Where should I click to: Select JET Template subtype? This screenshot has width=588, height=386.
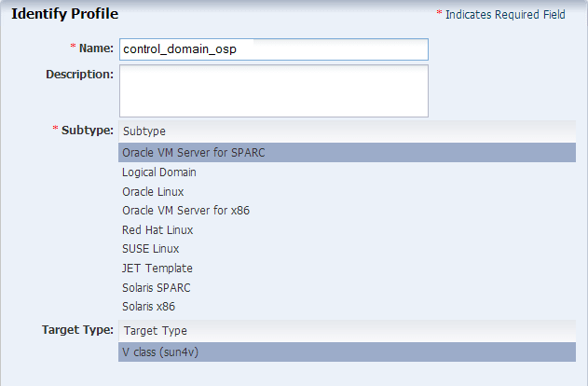click(347, 269)
